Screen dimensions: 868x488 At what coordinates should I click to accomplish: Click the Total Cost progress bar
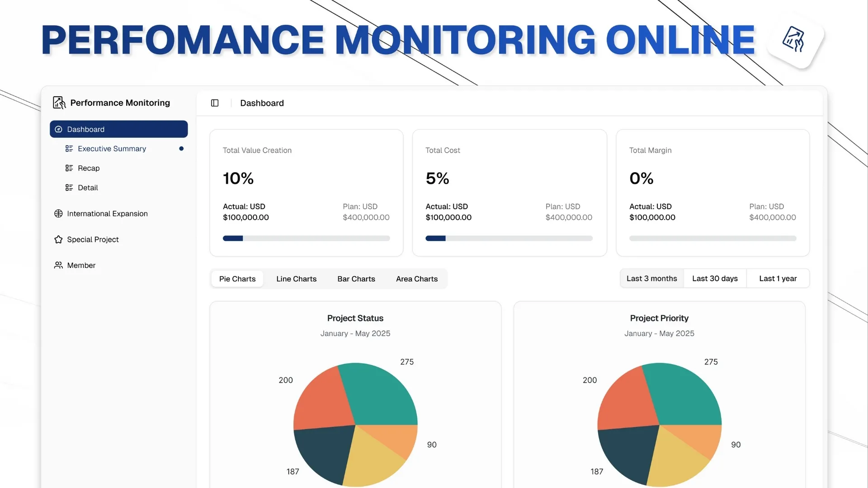[509, 238]
